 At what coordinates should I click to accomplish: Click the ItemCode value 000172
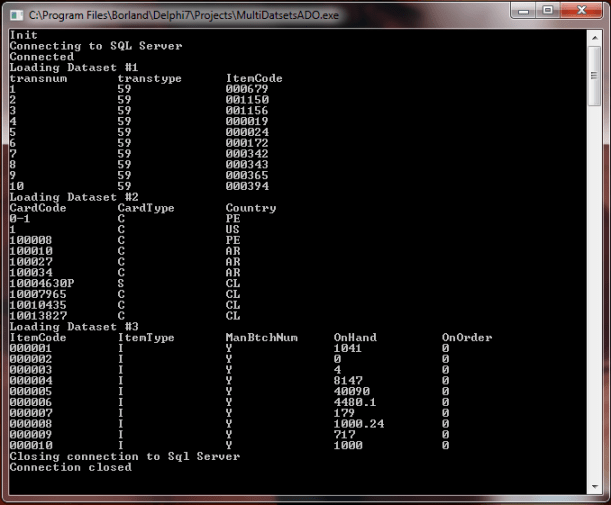pyautogui.click(x=247, y=143)
